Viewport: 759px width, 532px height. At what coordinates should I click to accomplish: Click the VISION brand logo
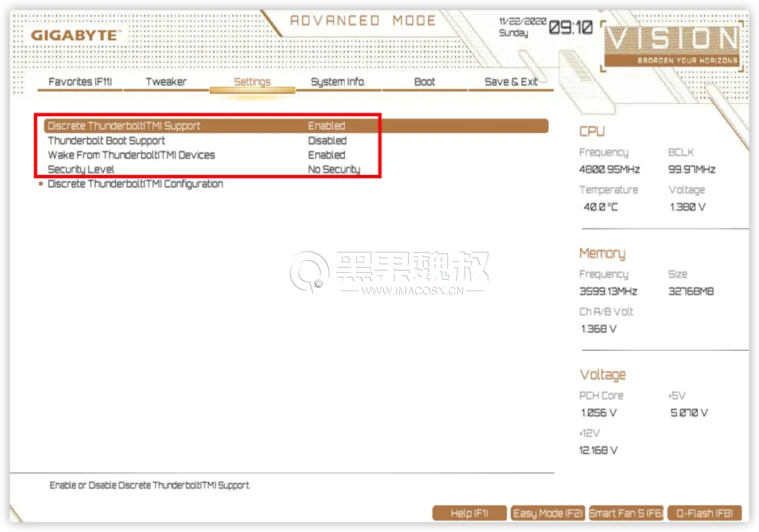tap(673, 44)
